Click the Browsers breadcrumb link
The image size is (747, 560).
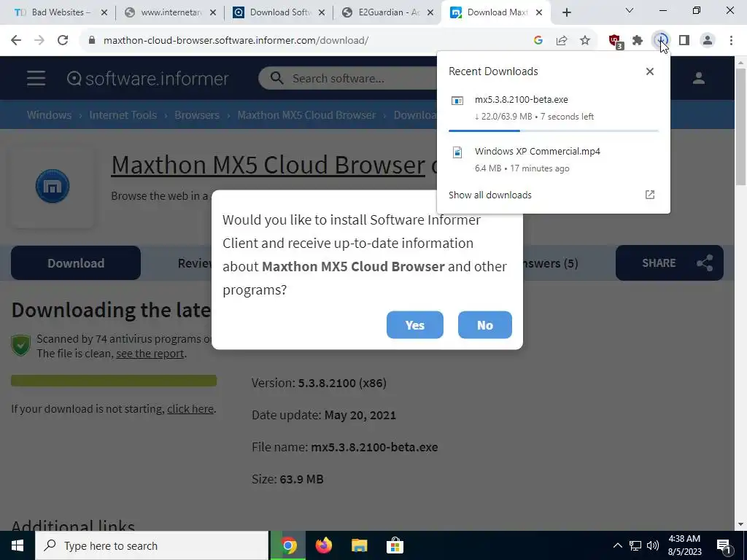tap(197, 114)
